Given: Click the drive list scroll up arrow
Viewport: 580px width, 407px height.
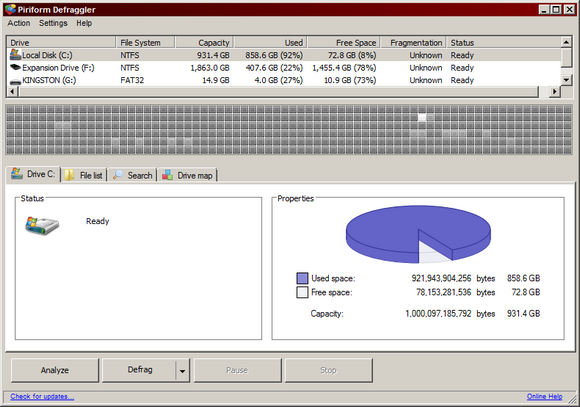Looking at the screenshot, I should 566,42.
